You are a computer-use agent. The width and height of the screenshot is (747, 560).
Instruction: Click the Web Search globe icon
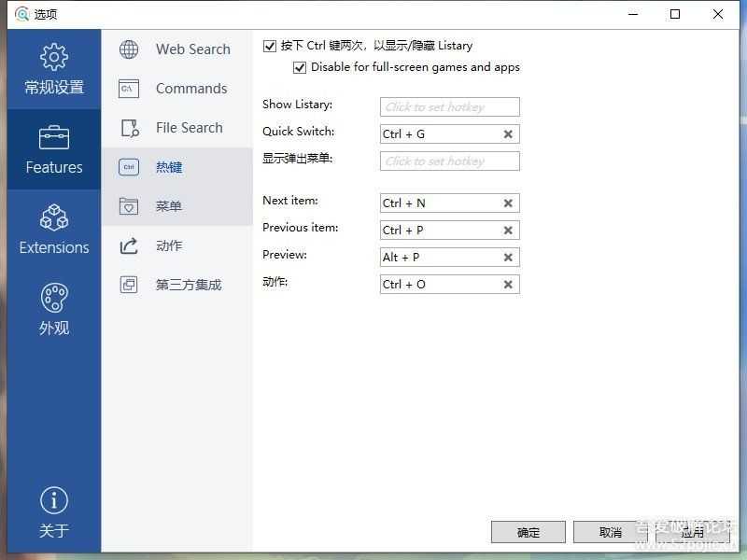click(129, 49)
